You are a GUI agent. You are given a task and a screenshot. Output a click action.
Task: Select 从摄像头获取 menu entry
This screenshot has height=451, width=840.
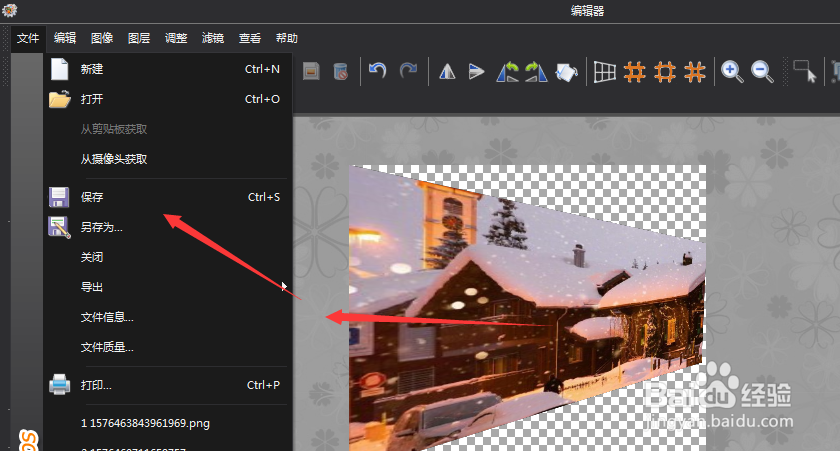click(167, 159)
